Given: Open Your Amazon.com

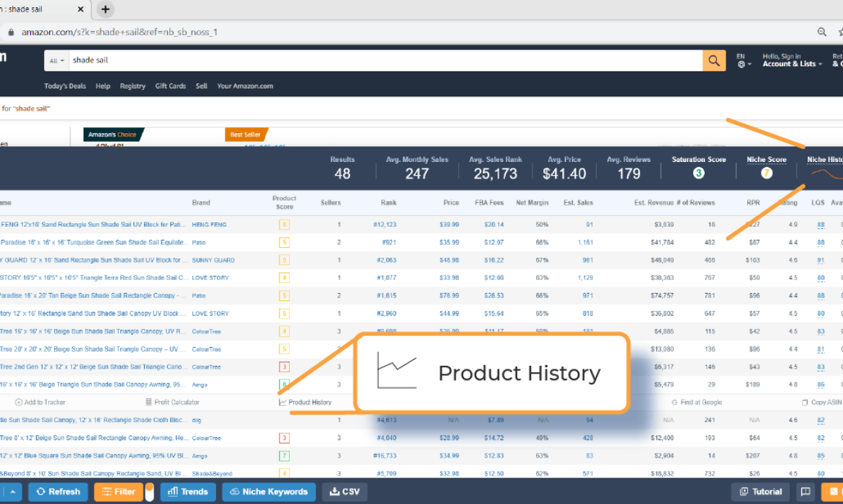Looking at the screenshot, I should (x=245, y=86).
